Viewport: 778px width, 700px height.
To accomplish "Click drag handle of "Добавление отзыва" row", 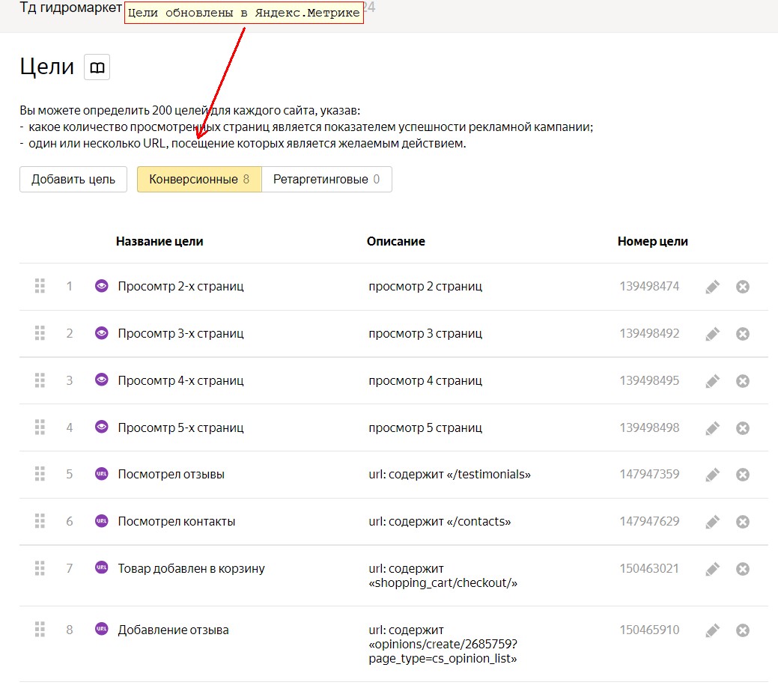I will (40, 629).
